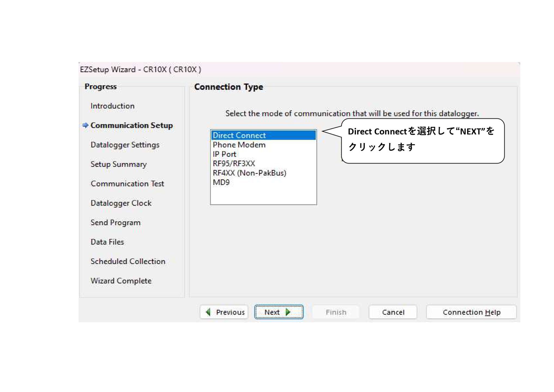Image resolution: width=554 pixels, height=392 pixels.
Task: Click the Communication Setup progress step
Action: click(x=132, y=125)
